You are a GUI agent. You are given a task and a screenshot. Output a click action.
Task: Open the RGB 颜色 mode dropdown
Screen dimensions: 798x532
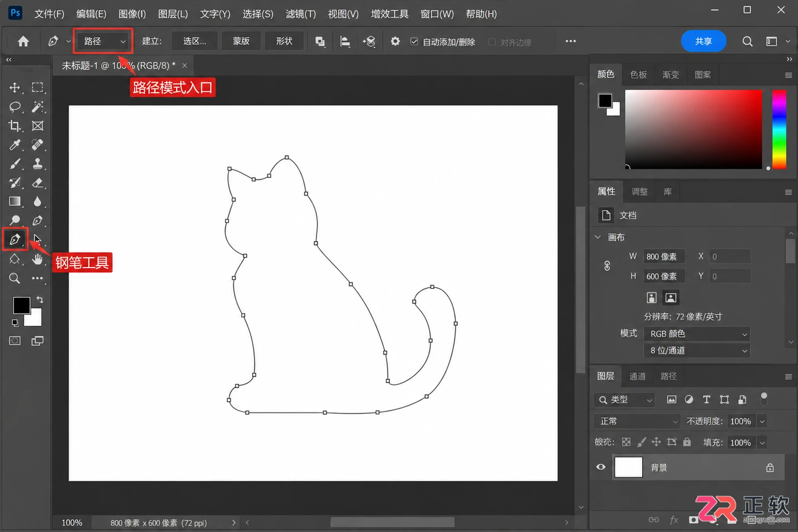point(697,334)
